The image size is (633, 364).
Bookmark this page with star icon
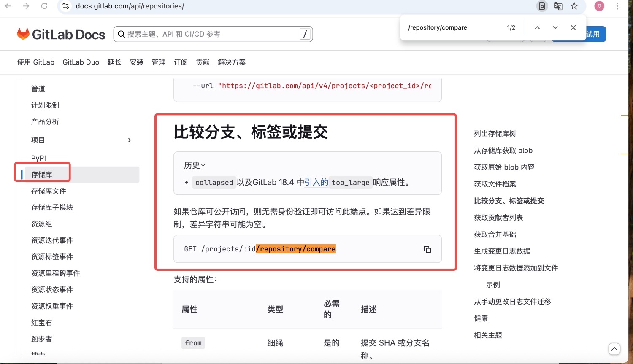click(574, 6)
